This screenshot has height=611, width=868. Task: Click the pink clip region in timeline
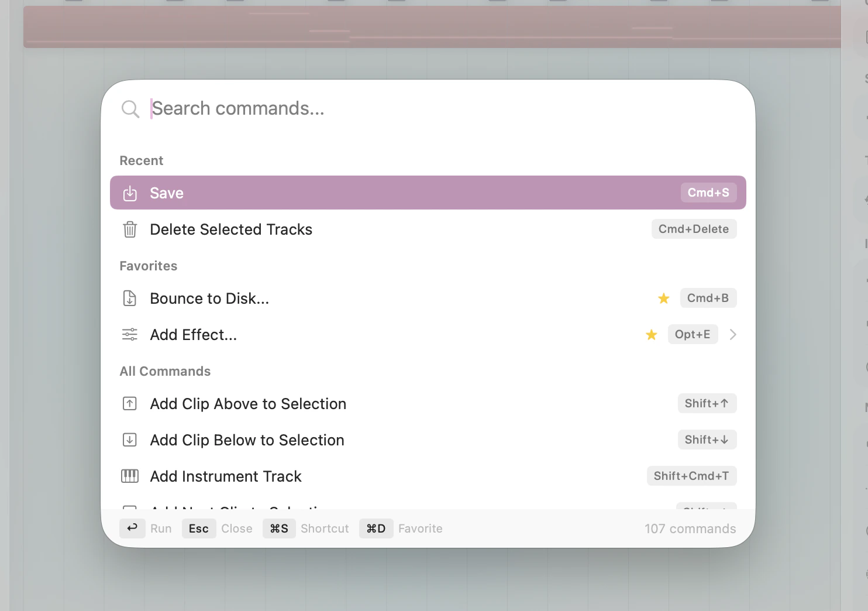[x=432, y=27]
